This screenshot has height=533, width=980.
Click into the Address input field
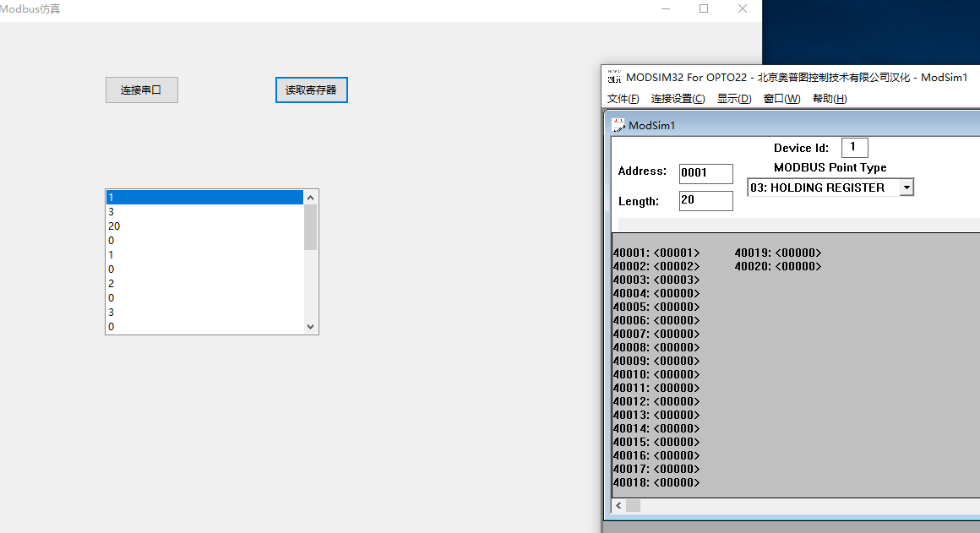click(705, 173)
